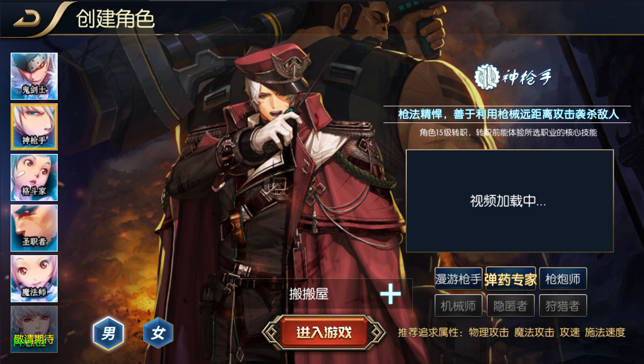Choose the 神枪手 class portrait

(34, 127)
